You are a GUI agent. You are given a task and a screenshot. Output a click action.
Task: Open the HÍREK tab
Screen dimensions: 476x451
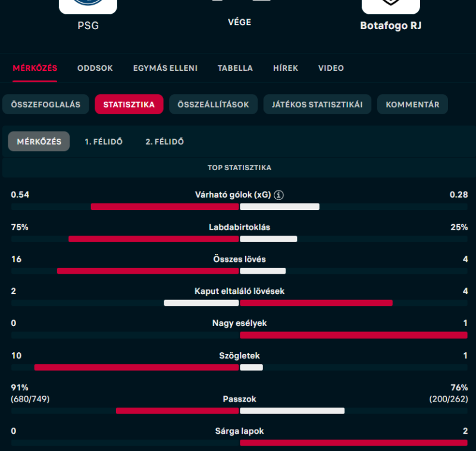tap(286, 68)
